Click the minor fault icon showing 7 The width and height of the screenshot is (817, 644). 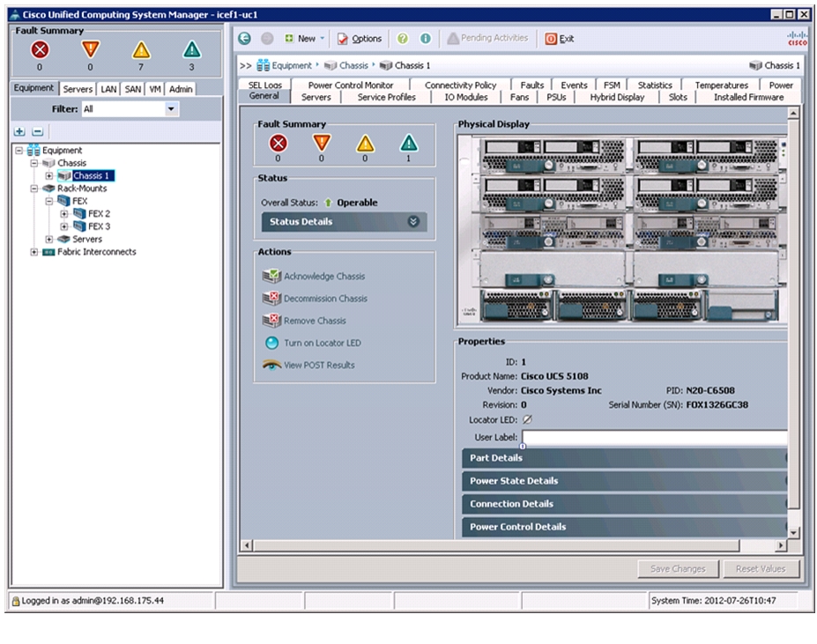tap(141, 50)
